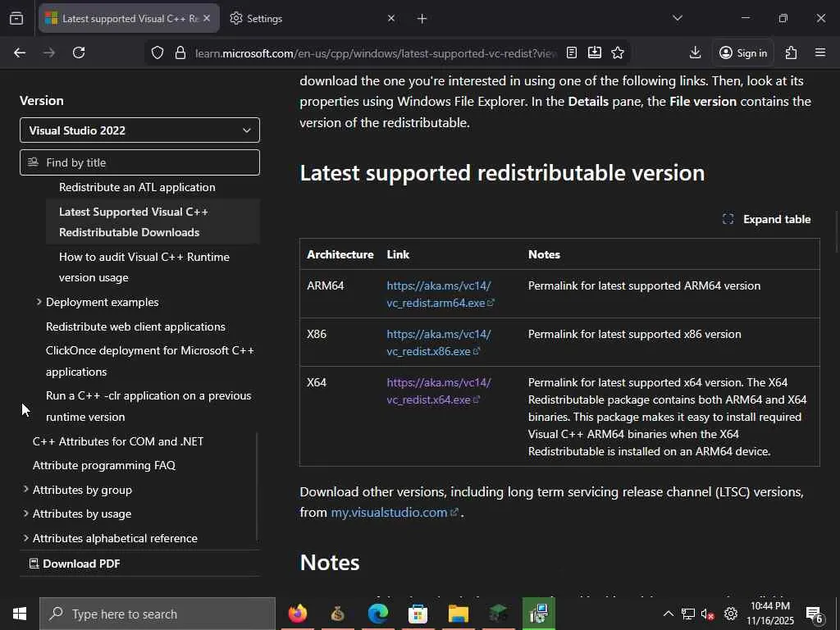Open How to audit Visual C++ Runtime version usage
The height and width of the screenshot is (630, 840).
click(144, 267)
